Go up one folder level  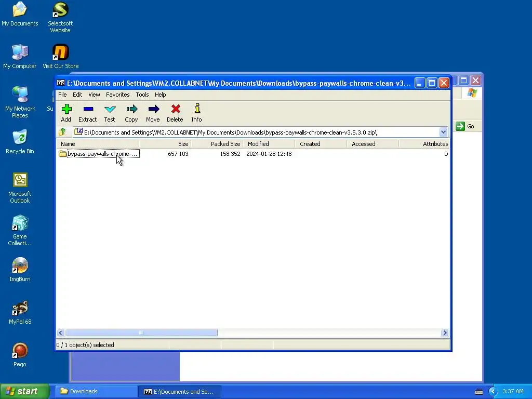pos(62,132)
